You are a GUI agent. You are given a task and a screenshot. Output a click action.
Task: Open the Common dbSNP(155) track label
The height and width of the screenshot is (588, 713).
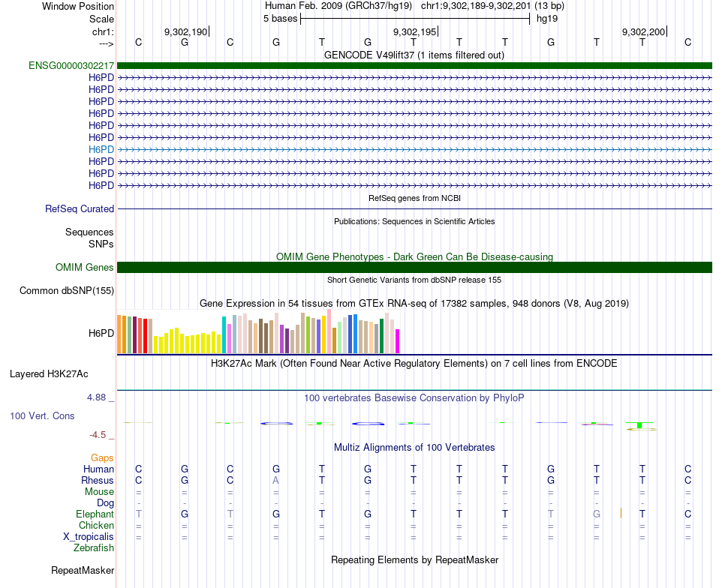point(66,291)
